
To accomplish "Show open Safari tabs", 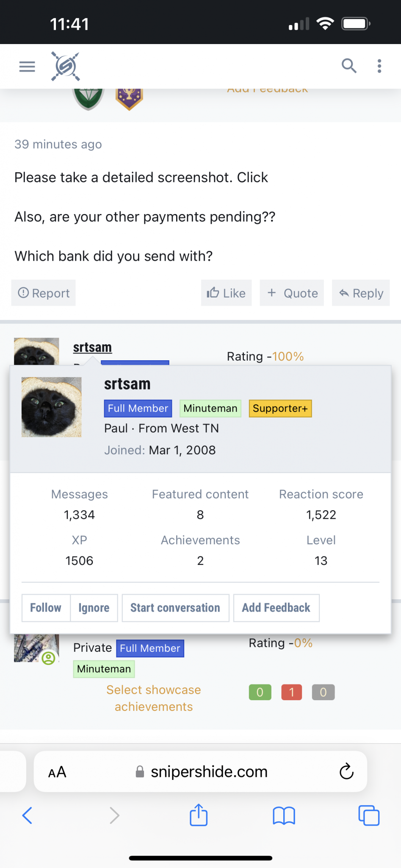I will pos(369,815).
